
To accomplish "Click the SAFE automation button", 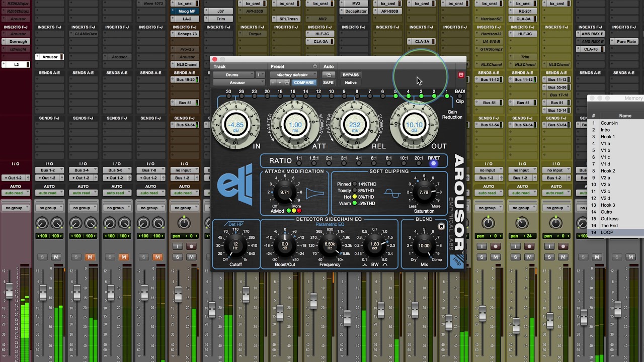I will tap(329, 82).
